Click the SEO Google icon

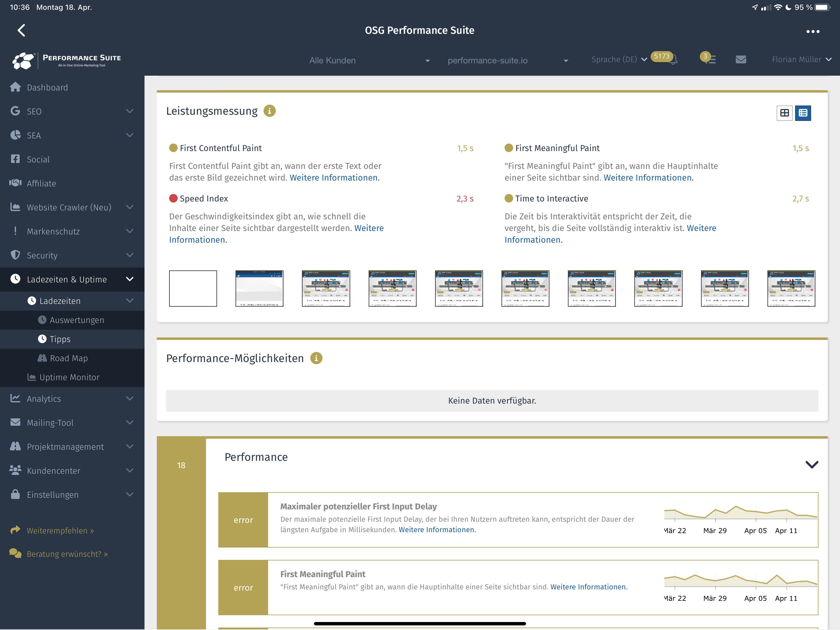(15, 111)
